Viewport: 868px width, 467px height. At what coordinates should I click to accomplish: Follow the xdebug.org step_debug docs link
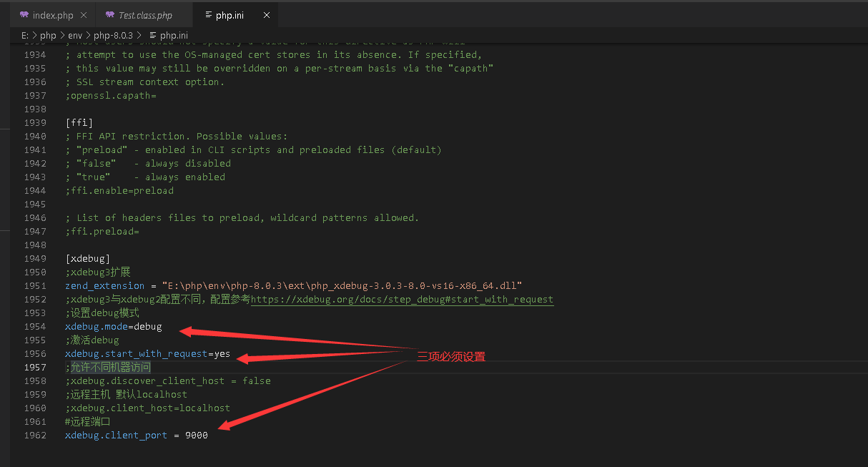click(x=402, y=300)
